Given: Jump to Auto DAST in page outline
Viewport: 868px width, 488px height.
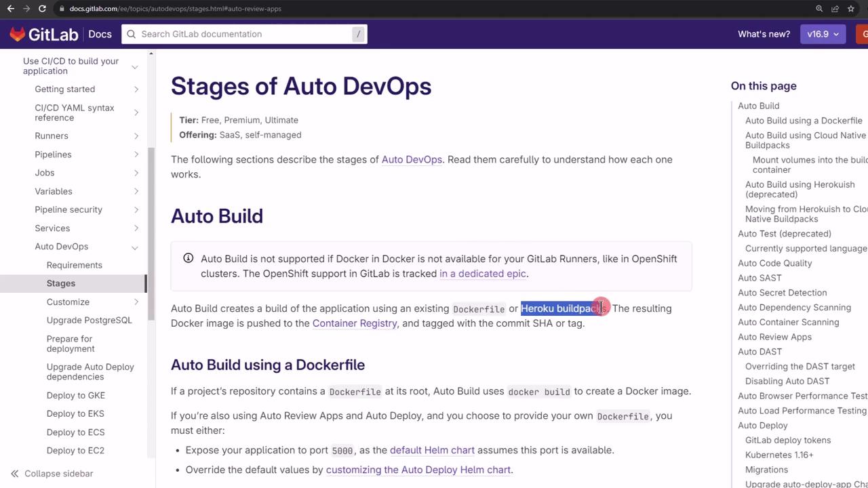Looking at the screenshot, I should coord(759,352).
